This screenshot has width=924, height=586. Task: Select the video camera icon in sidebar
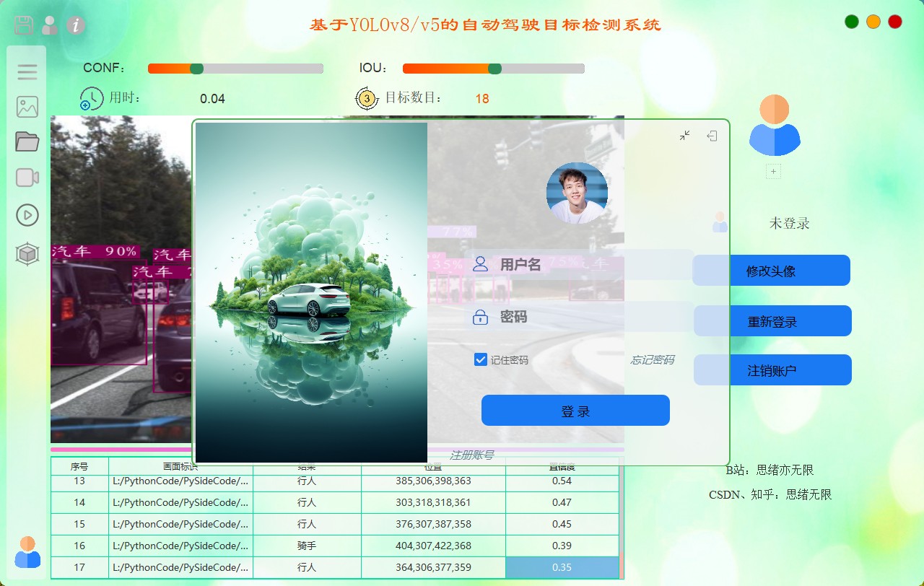[x=27, y=178]
